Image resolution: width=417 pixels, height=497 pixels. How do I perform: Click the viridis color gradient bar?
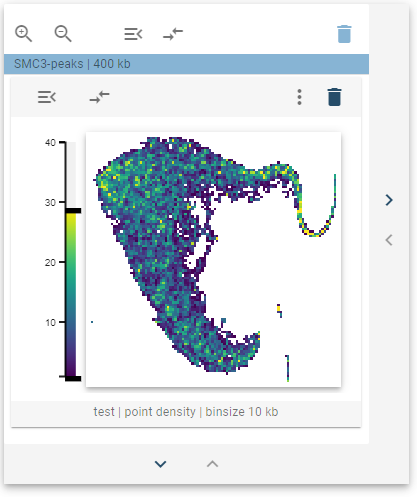click(71, 295)
